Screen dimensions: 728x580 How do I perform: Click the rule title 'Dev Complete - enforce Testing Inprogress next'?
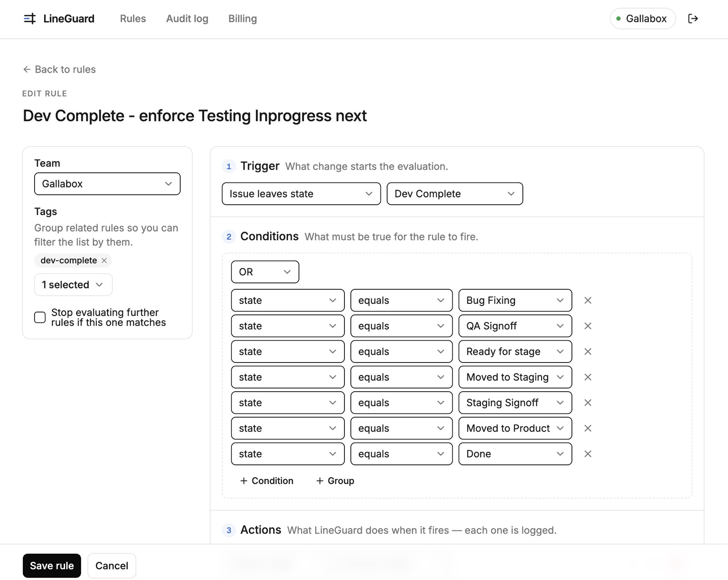click(195, 116)
